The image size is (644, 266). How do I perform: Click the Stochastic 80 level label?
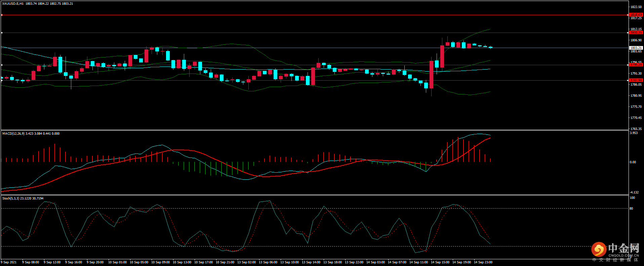631,209
